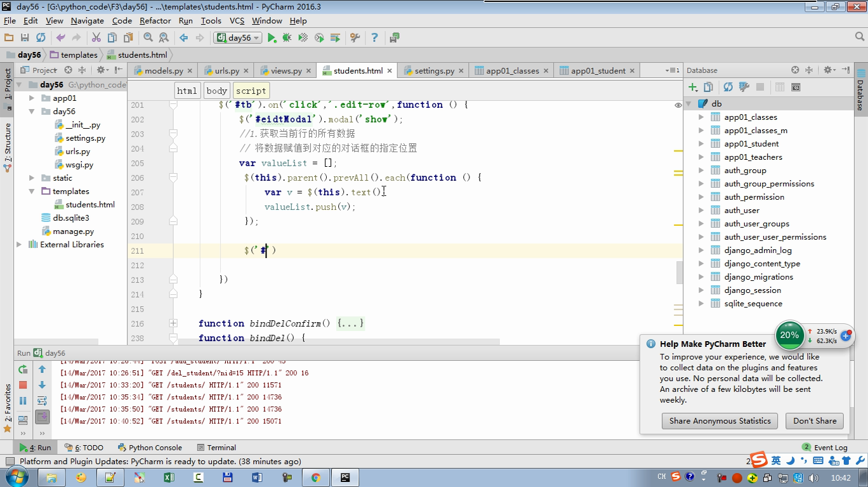Collapse the templates folder in tree

[x=32, y=192]
